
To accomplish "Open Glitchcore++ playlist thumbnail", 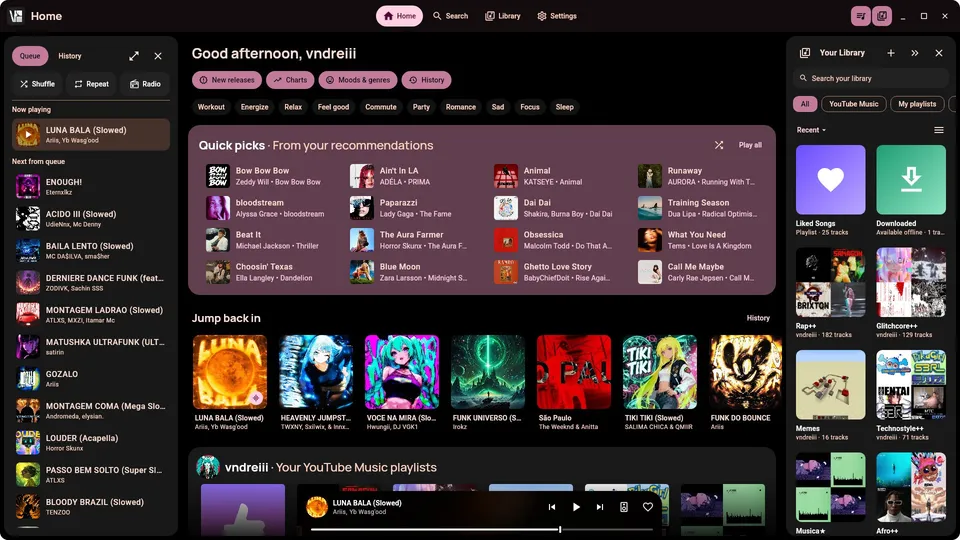I will [911, 282].
